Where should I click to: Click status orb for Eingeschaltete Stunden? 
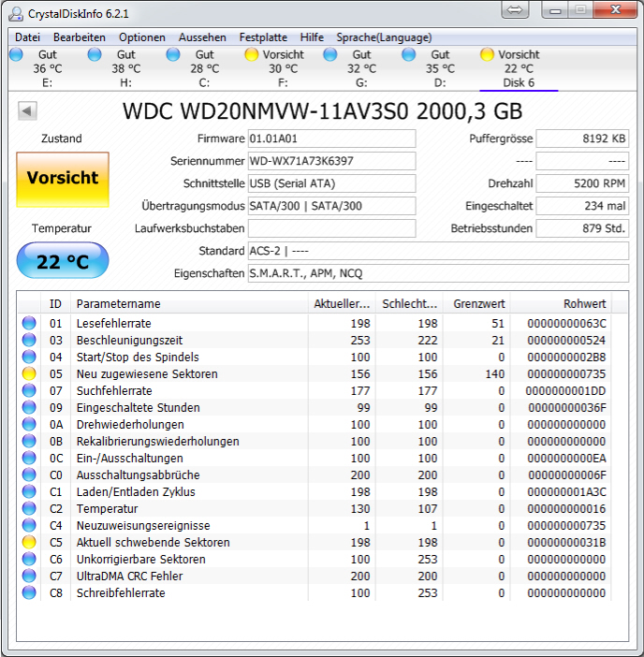[x=29, y=407]
